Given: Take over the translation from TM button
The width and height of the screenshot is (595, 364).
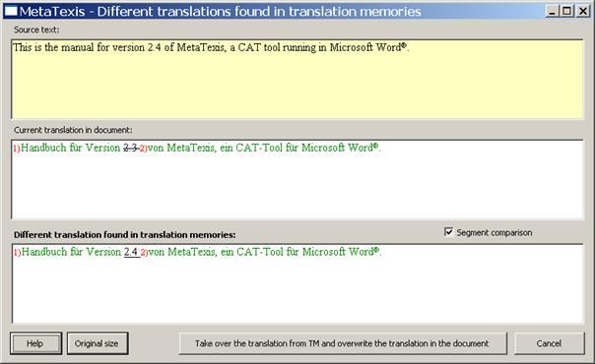Looking at the screenshot, I should pos(343,343).
